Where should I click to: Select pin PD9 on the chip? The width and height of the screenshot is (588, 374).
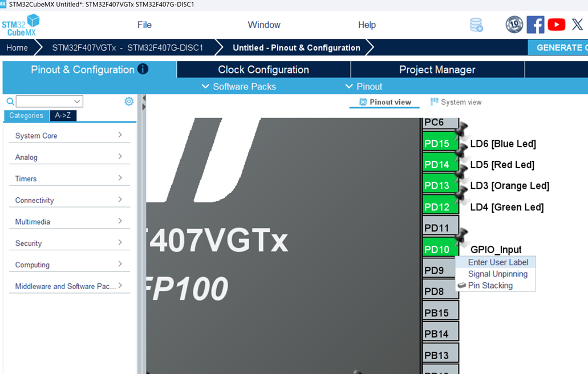point(440,267)
